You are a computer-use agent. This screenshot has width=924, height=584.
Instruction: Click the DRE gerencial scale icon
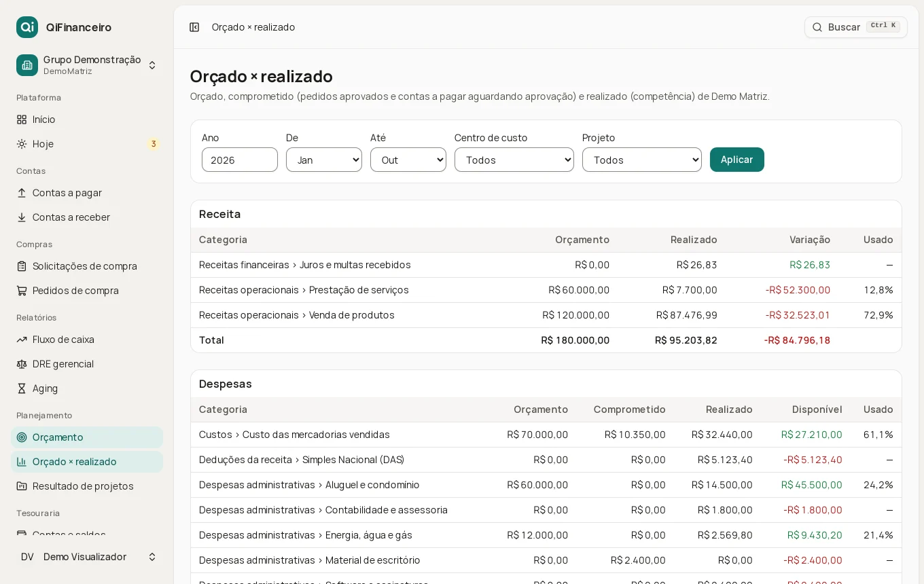[22, 364]
